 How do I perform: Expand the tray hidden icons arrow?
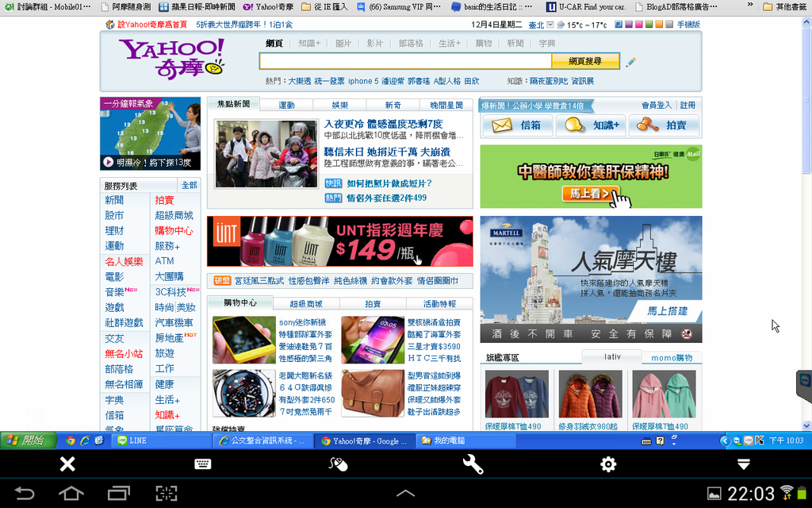[x=725, y=441]
